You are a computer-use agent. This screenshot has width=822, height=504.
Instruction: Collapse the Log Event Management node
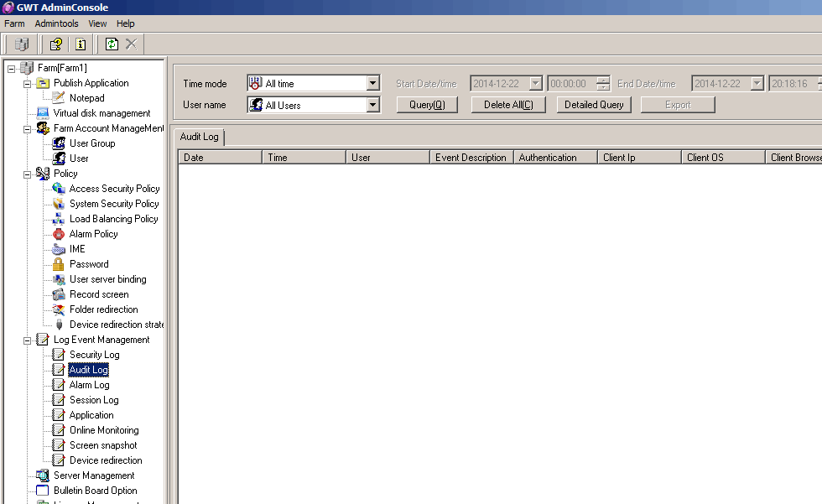pos(28,340)
